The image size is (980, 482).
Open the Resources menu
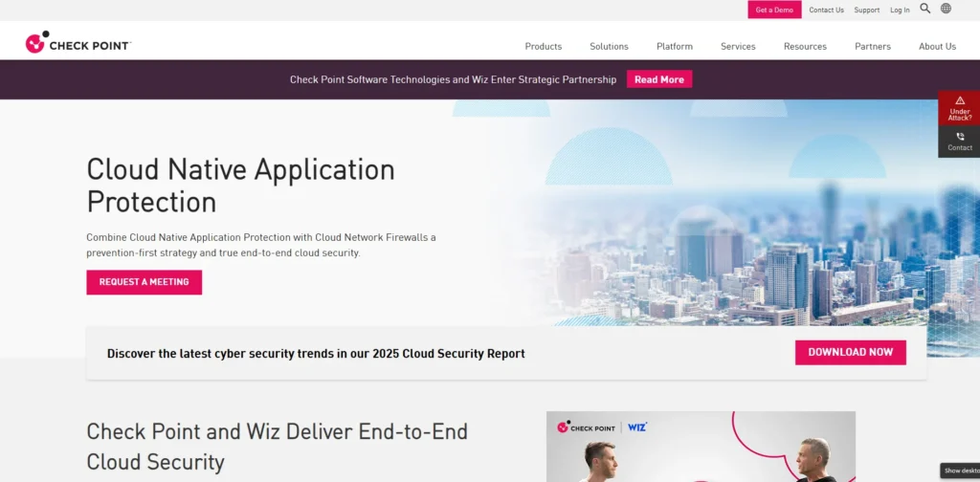[805, 46]
